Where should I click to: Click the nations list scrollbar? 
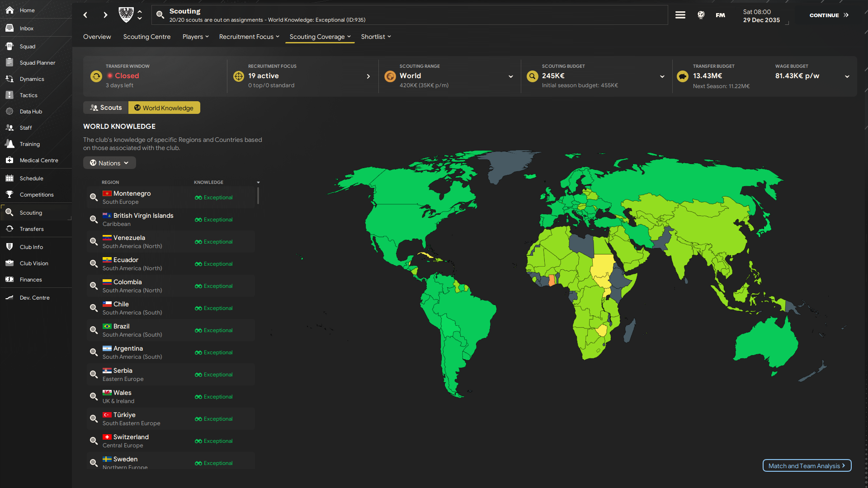(x=258, y=196)
